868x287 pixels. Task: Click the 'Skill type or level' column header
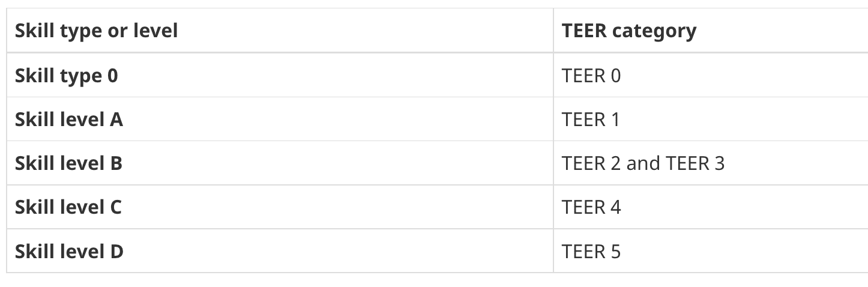pos(96,31)
